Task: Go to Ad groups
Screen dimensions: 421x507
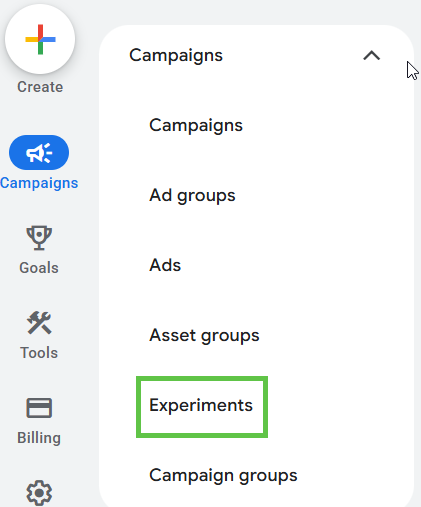Action: [x=192, y=195]
